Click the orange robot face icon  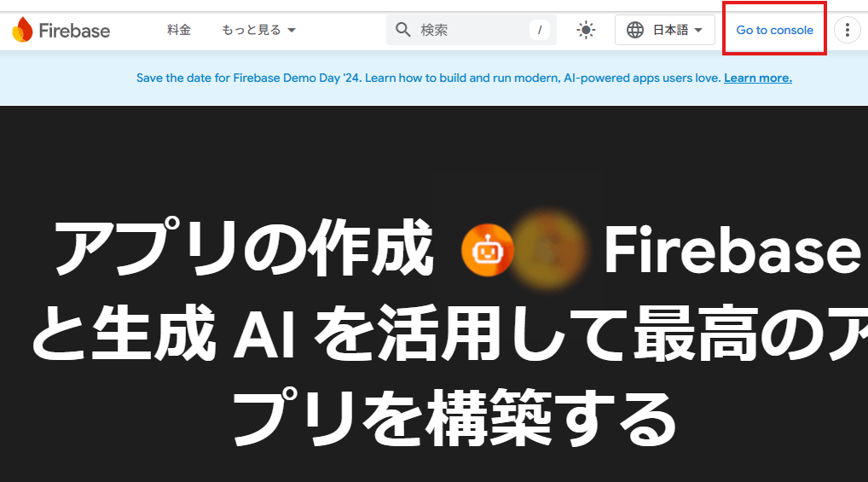point(487,251)
